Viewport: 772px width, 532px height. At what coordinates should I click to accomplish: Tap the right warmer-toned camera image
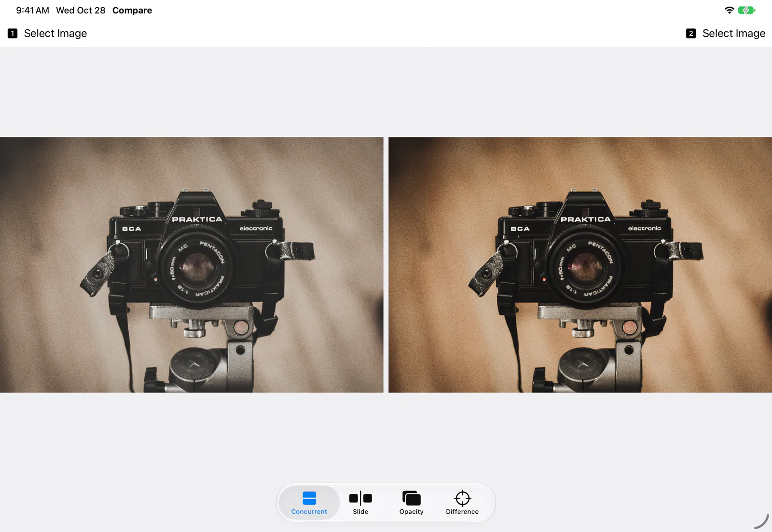point(580,265)
